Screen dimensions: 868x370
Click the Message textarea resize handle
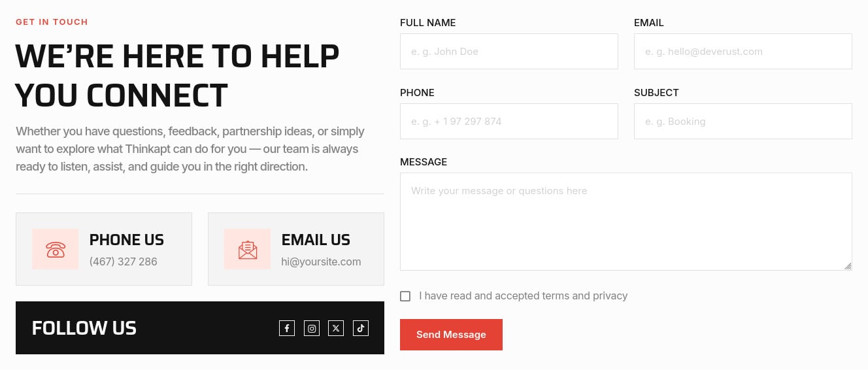click(x=848, y=266)
